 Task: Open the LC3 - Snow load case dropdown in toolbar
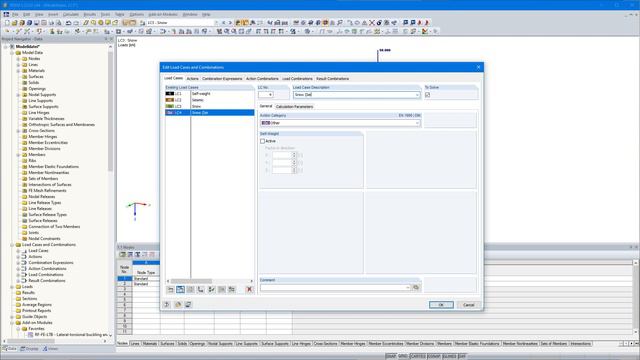point(216,23)
